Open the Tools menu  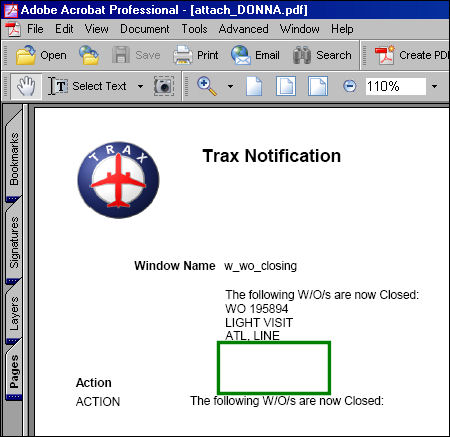pos(194,29)
